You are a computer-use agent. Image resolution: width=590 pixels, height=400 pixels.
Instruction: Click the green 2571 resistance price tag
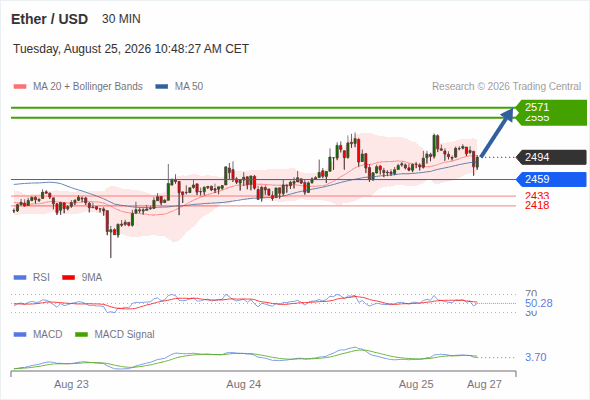pyautogui.click(x=551, y=108)
